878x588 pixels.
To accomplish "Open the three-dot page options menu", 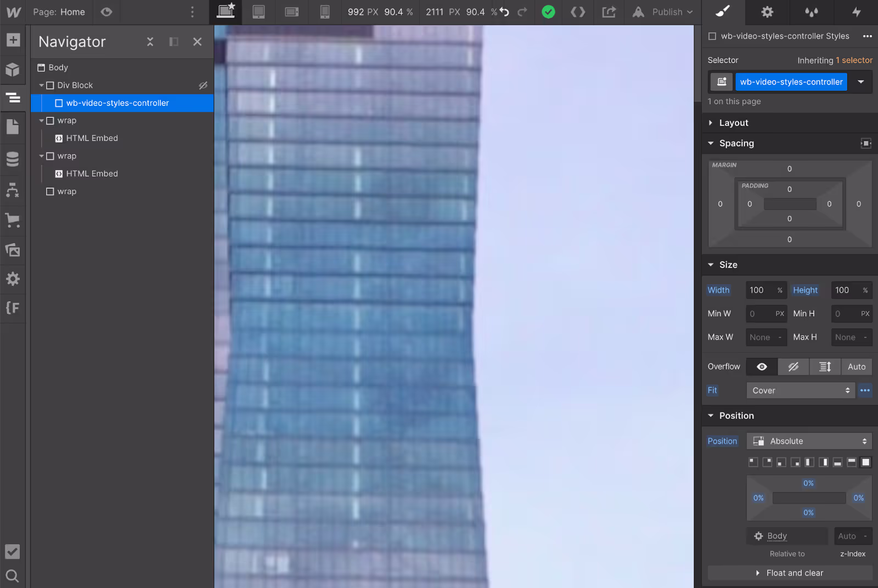I will 192,12.
